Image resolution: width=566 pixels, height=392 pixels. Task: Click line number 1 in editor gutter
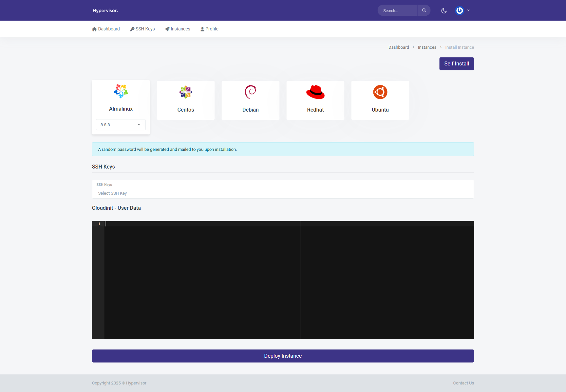pos(99,224)
